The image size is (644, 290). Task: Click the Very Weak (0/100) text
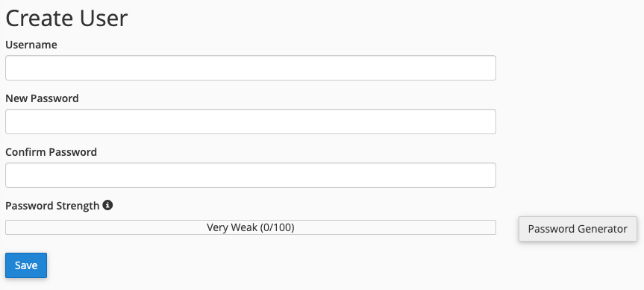tap(251, 227)
